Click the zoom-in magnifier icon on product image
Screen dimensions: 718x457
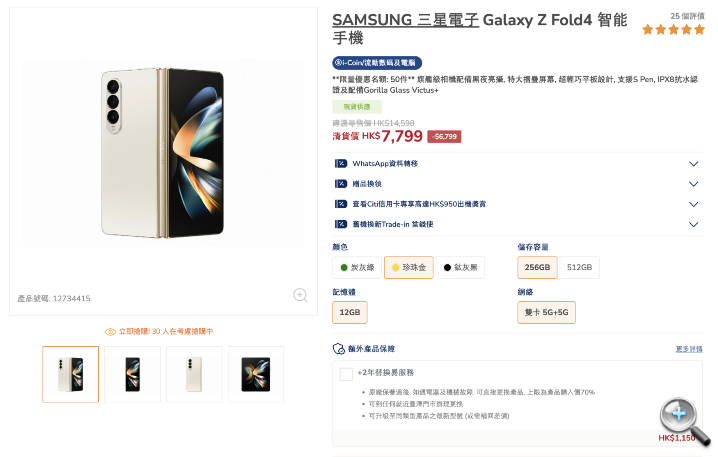click(300, 295)
